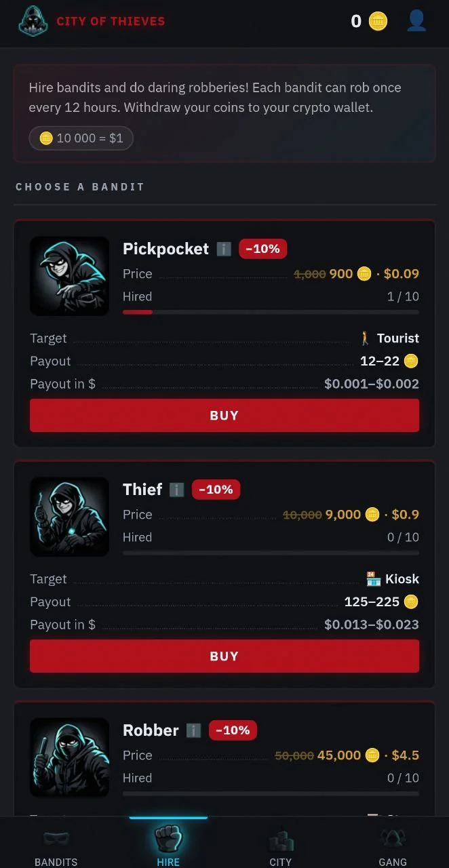Click the Pickpocket hired progress bar

pyautogui.click(x=271, y=312)
